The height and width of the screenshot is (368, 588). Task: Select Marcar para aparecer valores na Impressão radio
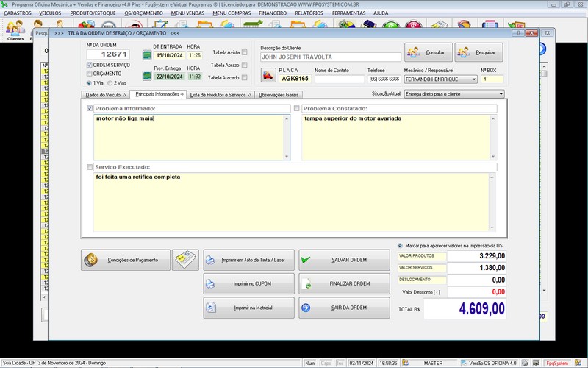[x=400, y=246]
